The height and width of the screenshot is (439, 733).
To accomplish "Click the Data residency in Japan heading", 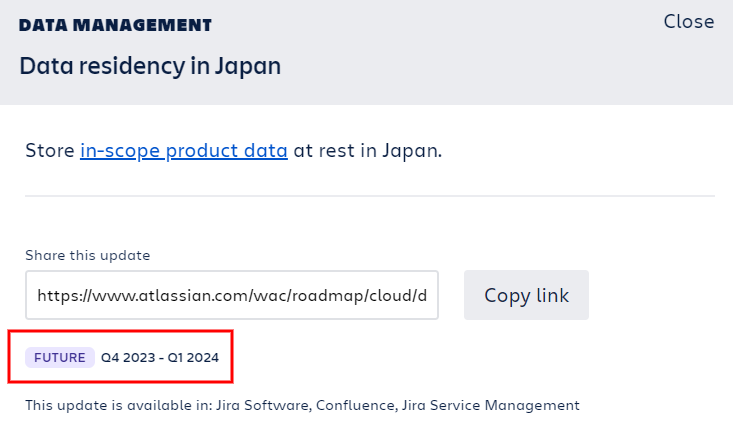I will pos(150,66).
